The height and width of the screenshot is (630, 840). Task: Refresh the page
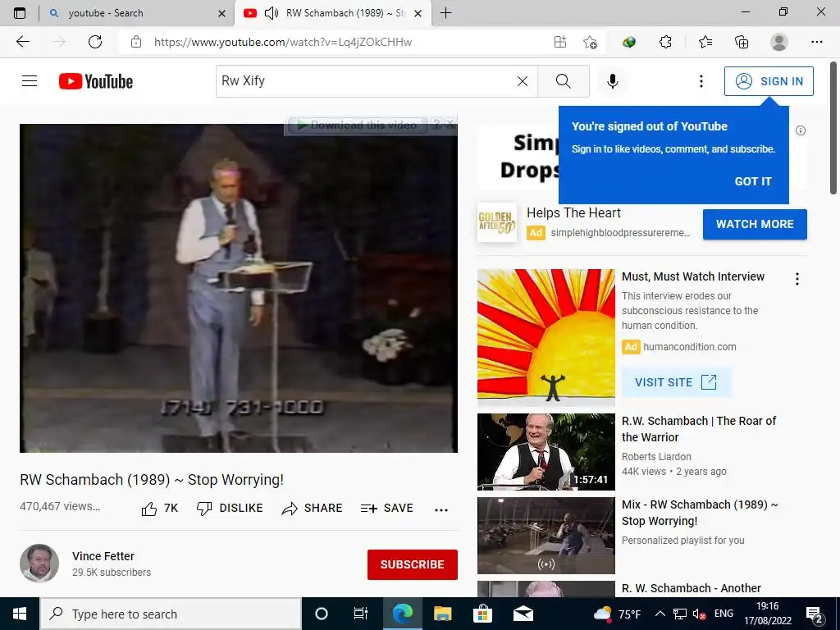click(x=95, y=42)
